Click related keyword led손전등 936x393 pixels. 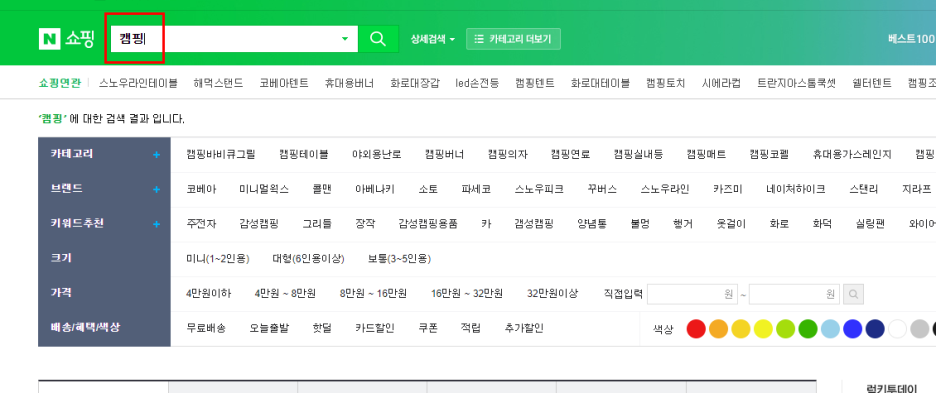477,83
